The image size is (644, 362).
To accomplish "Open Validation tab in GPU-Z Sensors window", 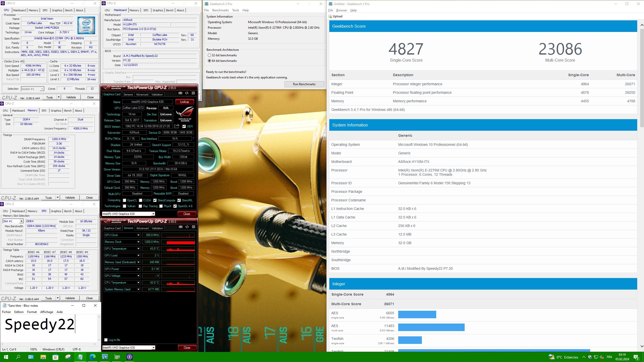I will pos(157,228).
